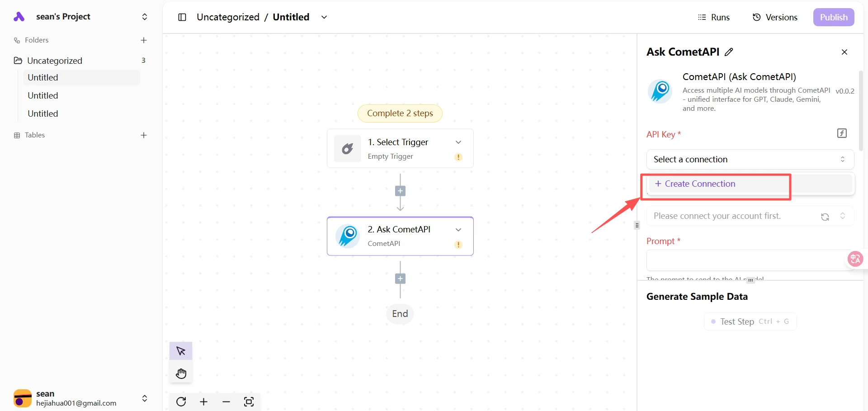This screenshot has height=411, width=868.
Task: Add a new table with plus icon
Action: [x=144, y=135]
